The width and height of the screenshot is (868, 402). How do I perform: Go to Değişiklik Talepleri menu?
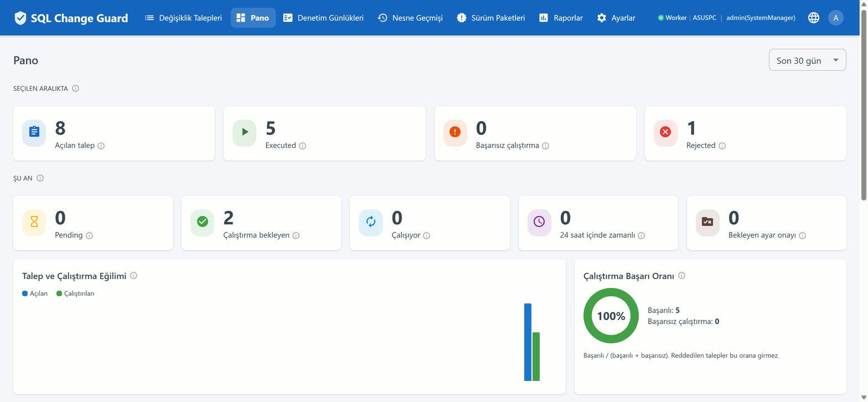tap(183, 18)
